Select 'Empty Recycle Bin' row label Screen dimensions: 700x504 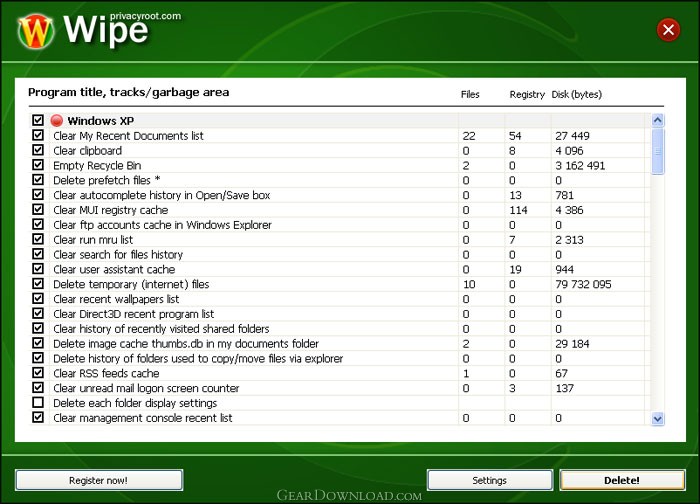[97, 166]
